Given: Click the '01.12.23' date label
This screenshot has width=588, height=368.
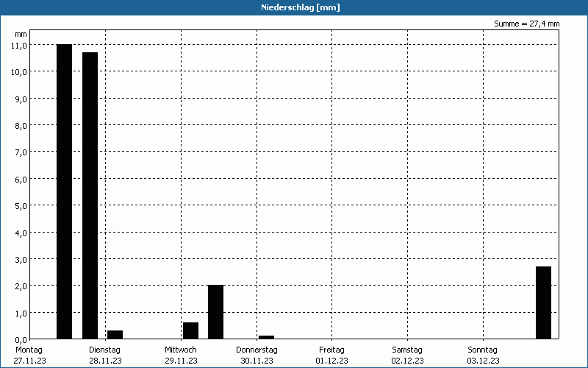Looking at the screenshot, I should pyautogui.click(x=332, y=361).
